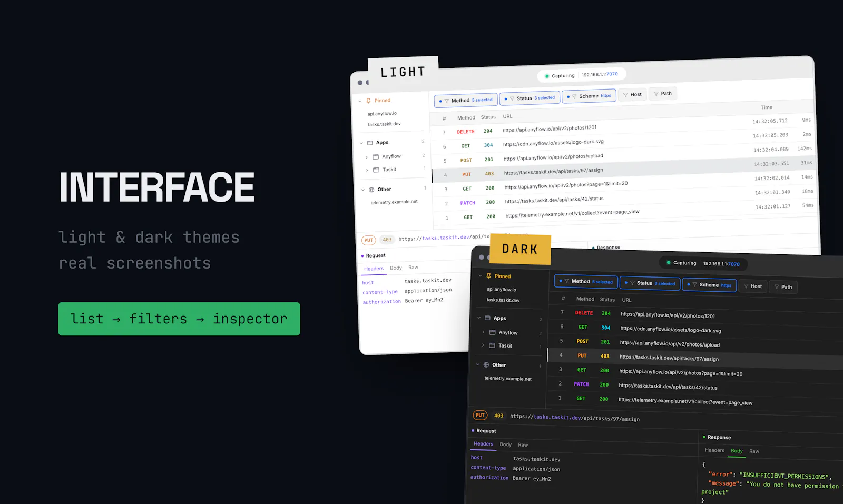The width and height of the screenshot is (843, 504).
Task: Collapse the Pinned section in the dark window
Action: tap(480, 276)
